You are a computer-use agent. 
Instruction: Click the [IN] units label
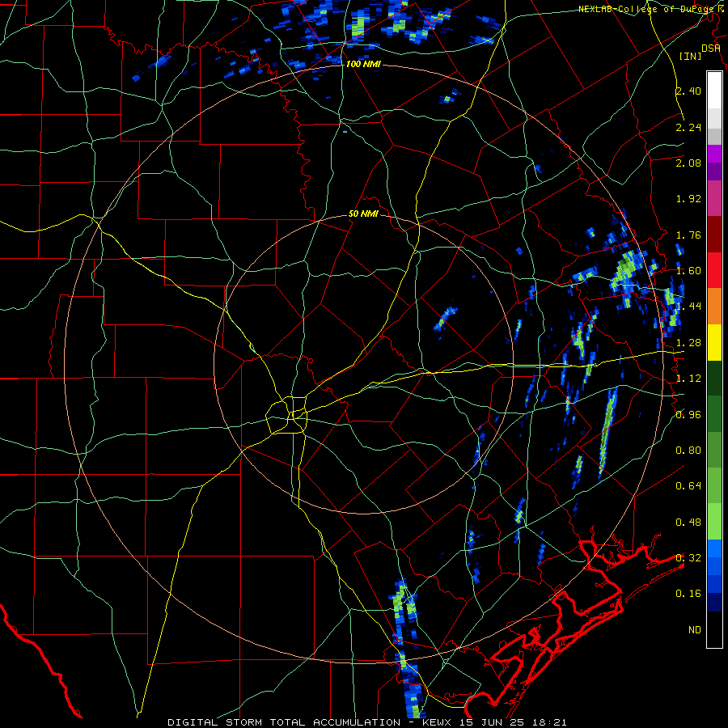click(x=691, y=56)
